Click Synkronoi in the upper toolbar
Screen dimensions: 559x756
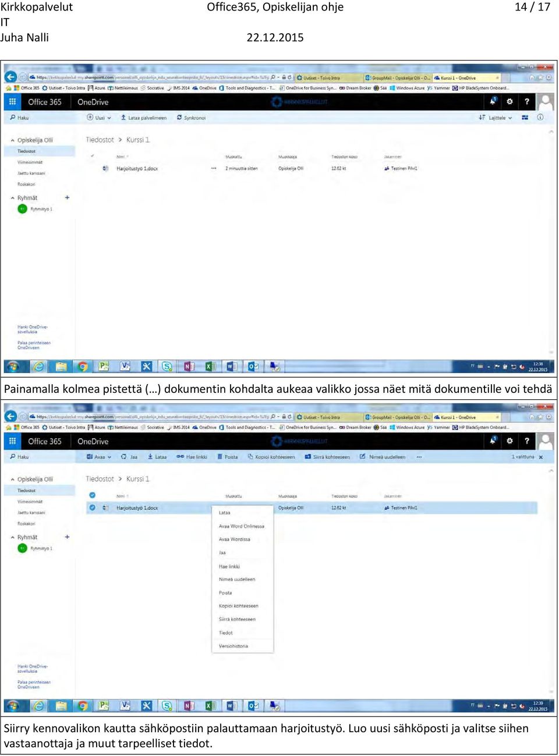191,118
